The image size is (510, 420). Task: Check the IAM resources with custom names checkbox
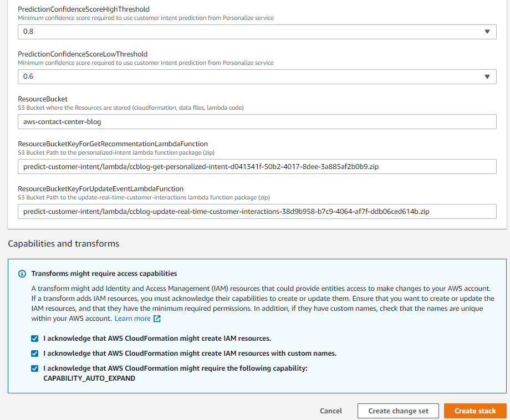coord(34,353)
